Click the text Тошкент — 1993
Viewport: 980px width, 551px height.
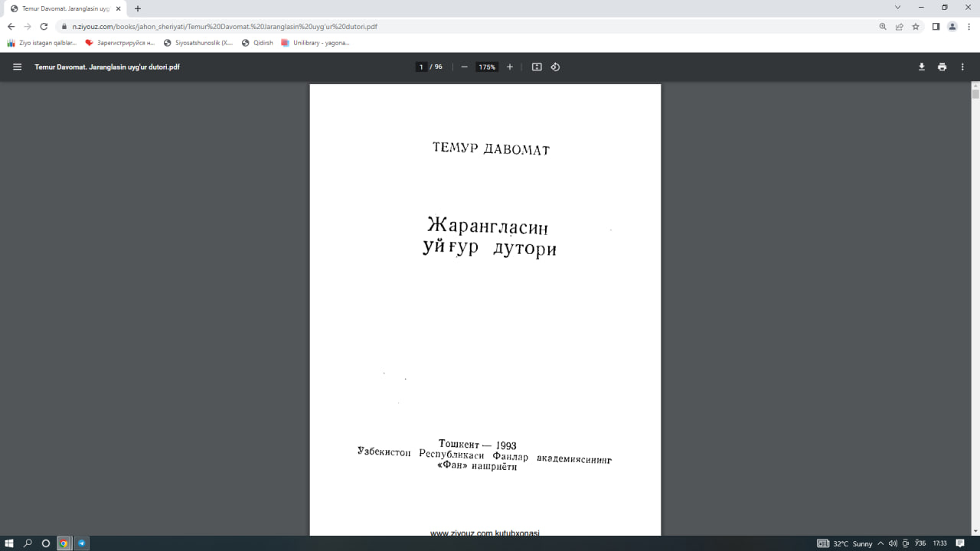(x=478, y=445)
